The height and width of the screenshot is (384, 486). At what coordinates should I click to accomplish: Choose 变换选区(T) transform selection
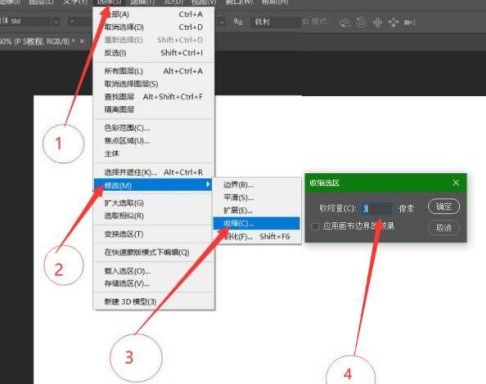click(x=153, y=234)
